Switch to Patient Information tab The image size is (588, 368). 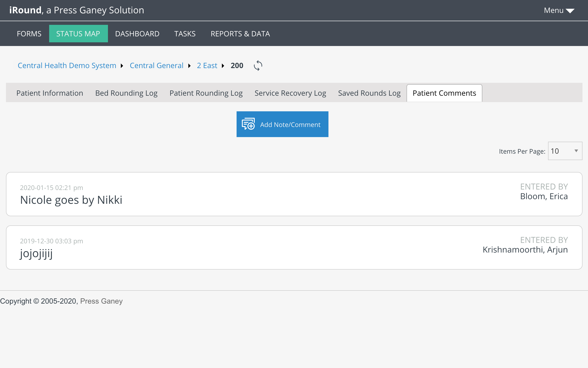(x=50, y=93)
